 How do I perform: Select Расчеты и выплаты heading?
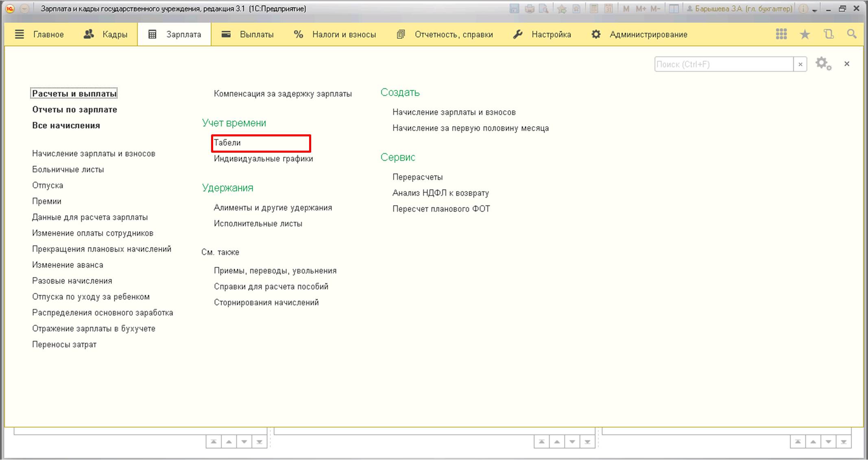click(x=74, y=94)
